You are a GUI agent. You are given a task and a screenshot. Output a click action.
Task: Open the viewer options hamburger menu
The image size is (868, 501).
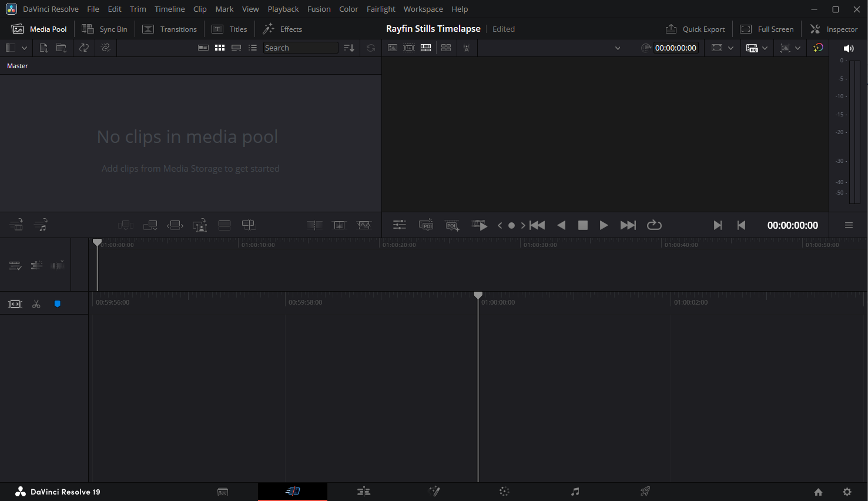click(x=849, y=225)
